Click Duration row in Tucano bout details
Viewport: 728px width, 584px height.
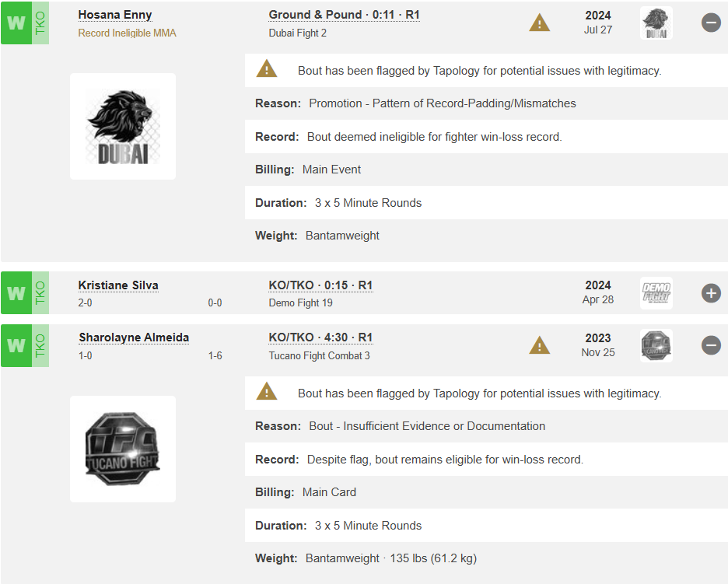[x=486, y=526]
